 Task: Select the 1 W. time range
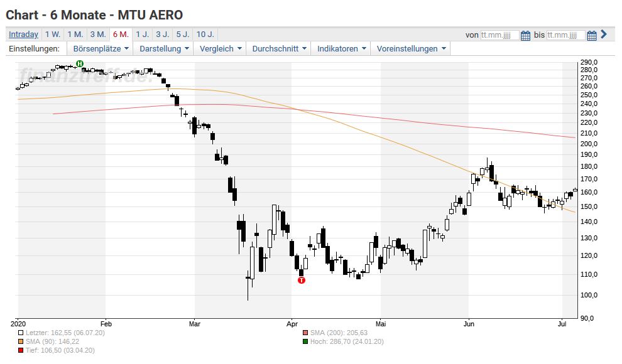tap(52, 35)
